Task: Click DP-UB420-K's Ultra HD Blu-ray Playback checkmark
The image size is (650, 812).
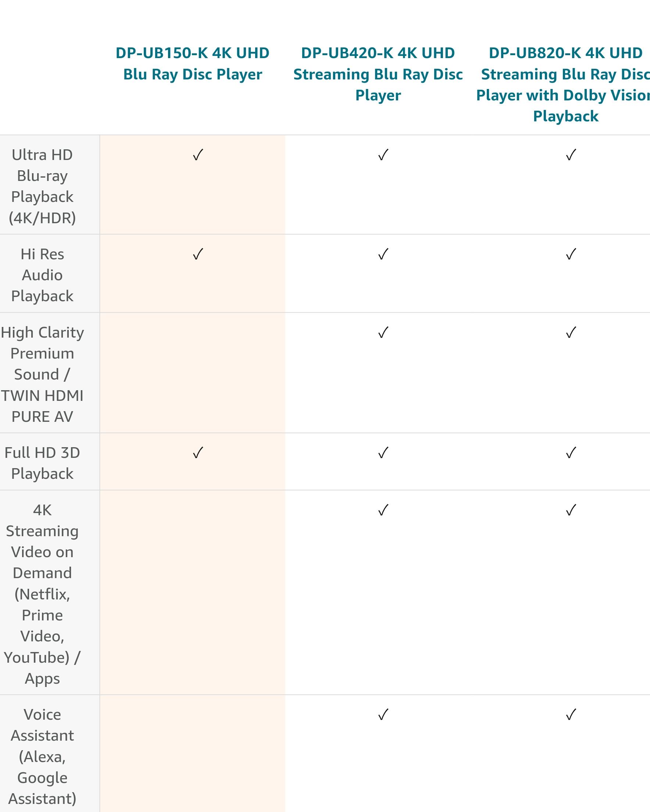Action: coord(383,155)
